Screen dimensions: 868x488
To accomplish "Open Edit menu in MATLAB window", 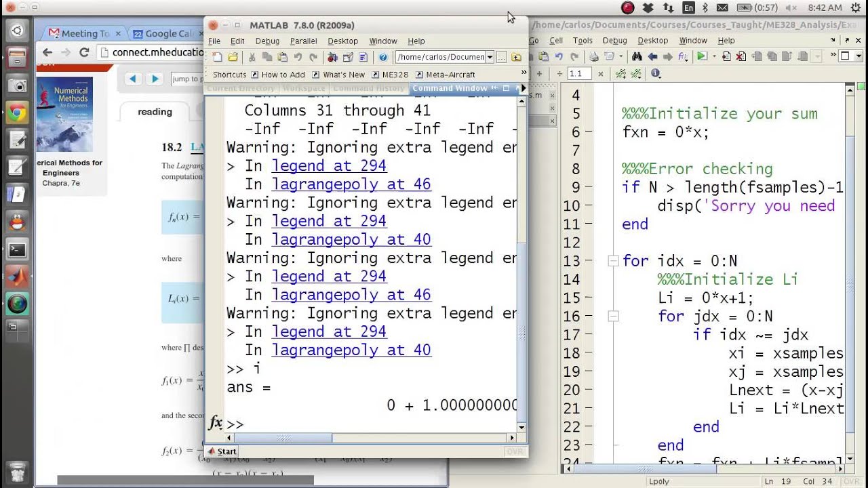I will (x=237, y=41).
